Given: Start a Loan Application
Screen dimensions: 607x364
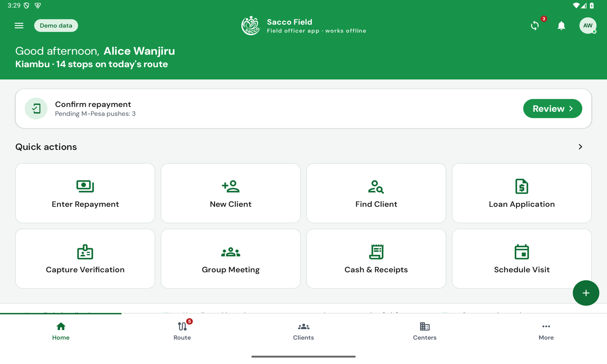Looking at the screenshot, I should coord(522,193).
